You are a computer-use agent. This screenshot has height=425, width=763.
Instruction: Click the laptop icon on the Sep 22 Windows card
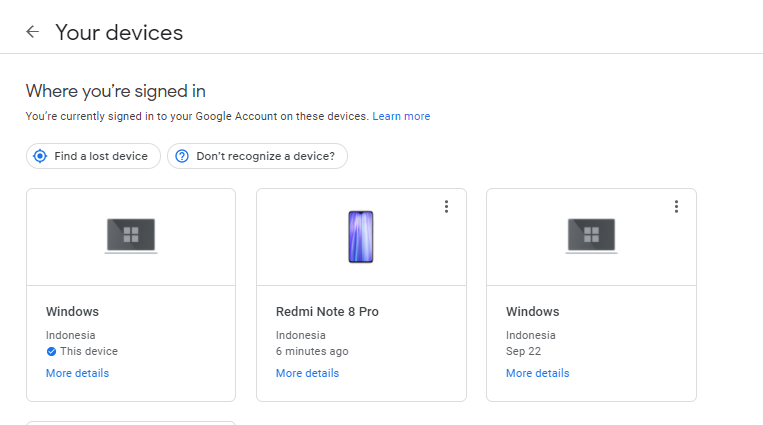[591, 236]
